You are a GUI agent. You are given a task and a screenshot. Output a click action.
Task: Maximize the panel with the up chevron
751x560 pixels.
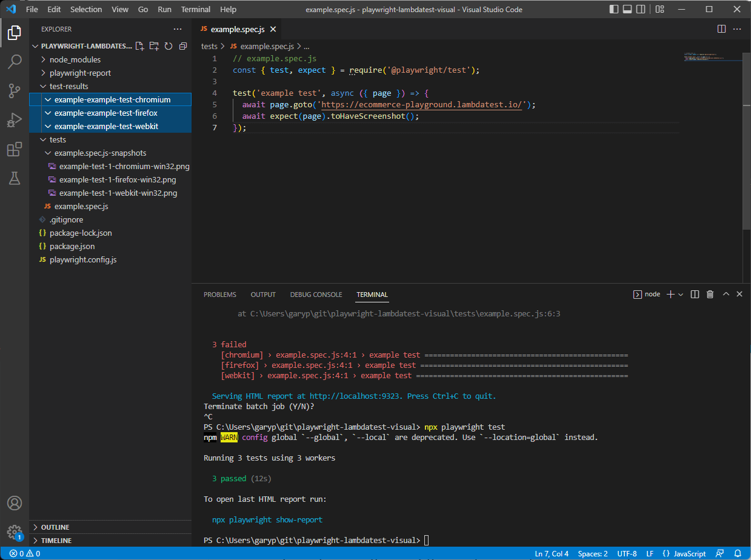click(x=726, y=295)
